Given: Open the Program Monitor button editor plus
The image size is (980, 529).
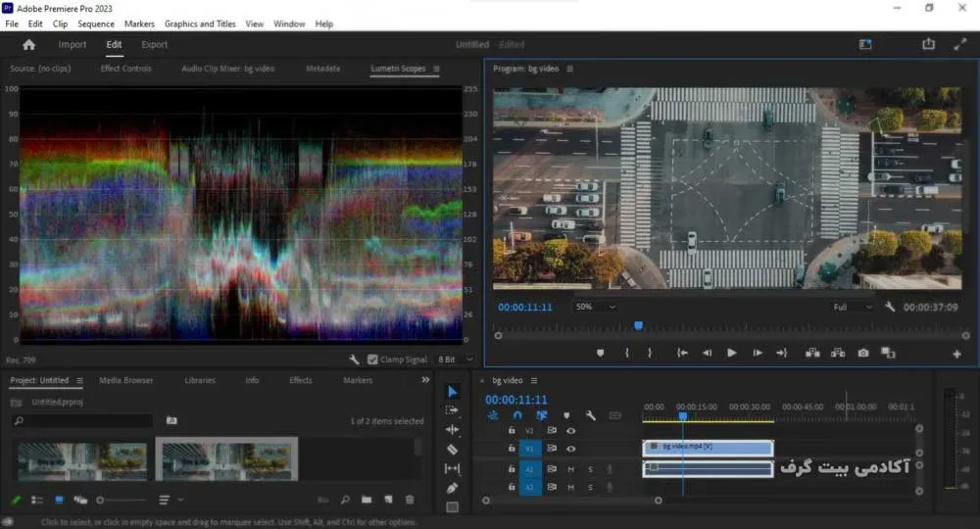Looking at the screenshot, I should 956,354.
